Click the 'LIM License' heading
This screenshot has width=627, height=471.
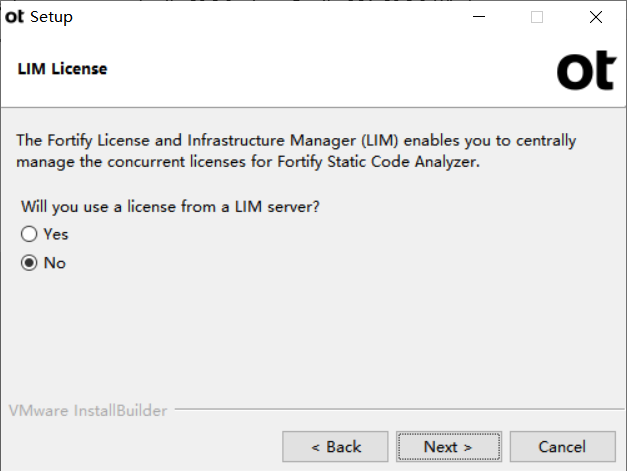click(62, 69)
